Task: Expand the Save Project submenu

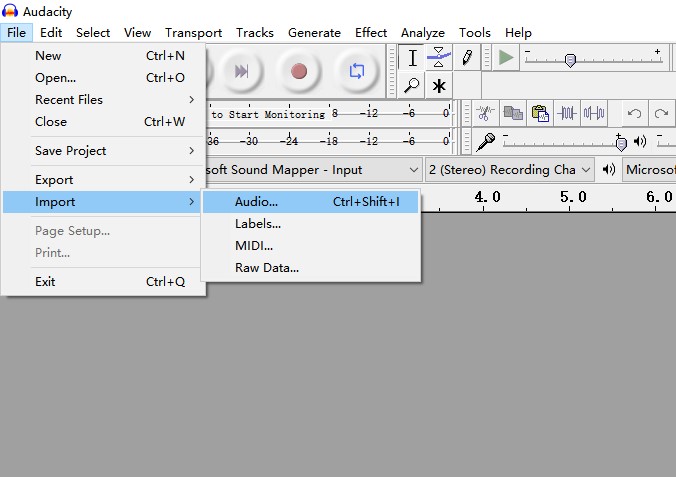Action: [x=103, y=151]
